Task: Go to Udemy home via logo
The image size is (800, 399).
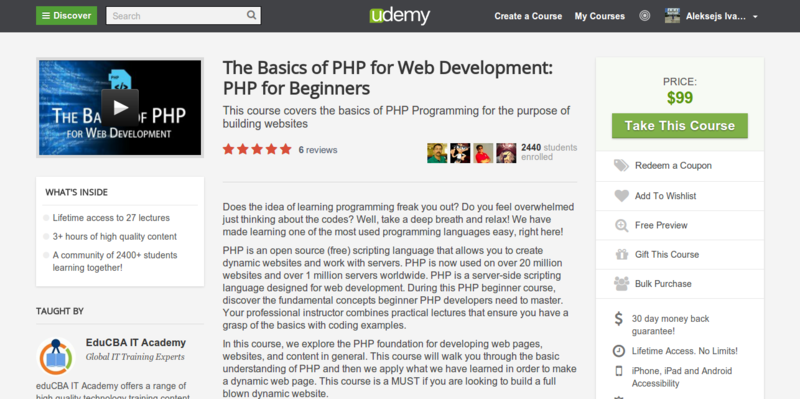Action: coord(399,15)
